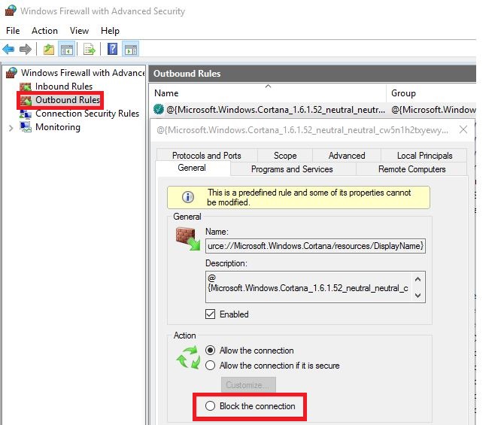Image resolution: width=504 pixels, height=425 pixels.
Task: Select Windows Firewall with Advanced root node
Action: (83, 73)
